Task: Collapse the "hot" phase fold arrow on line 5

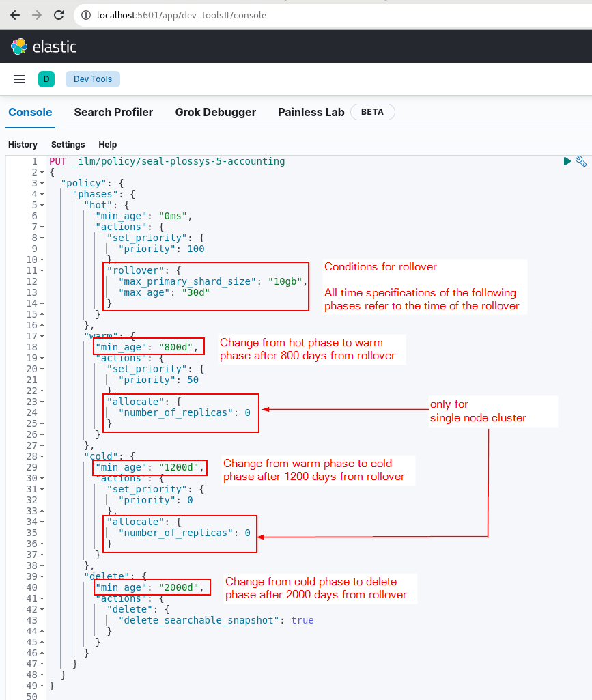Action: click(x=42, y=205)
